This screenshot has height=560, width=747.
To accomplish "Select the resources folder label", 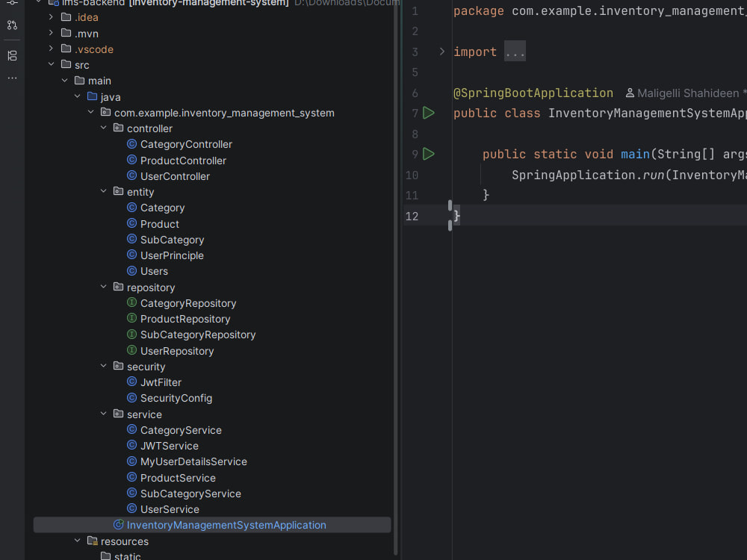I will coord(124,541).
